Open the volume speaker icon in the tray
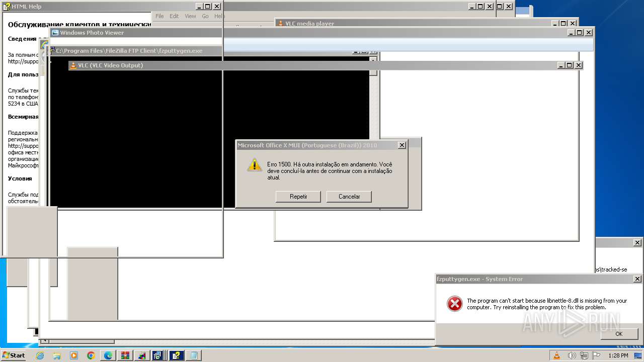This screenshot has width=644, height=362. tap(573, 355)
